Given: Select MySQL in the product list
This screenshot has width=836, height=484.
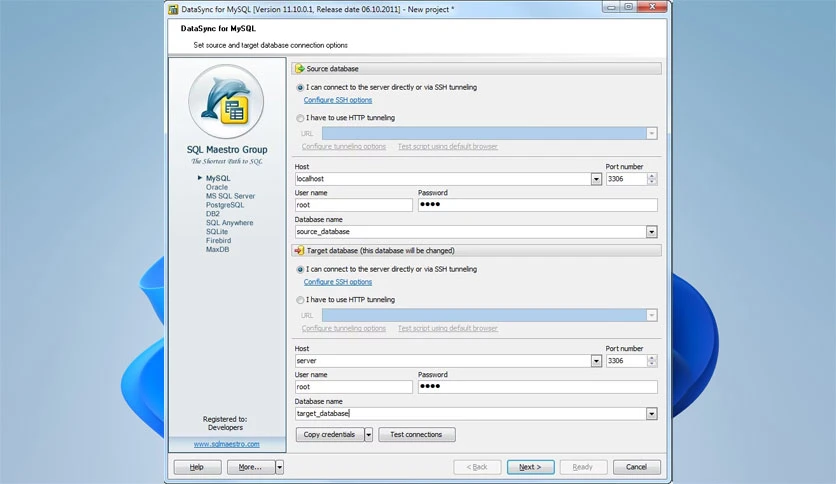Looking at the screenshot, I should point(218,179).
